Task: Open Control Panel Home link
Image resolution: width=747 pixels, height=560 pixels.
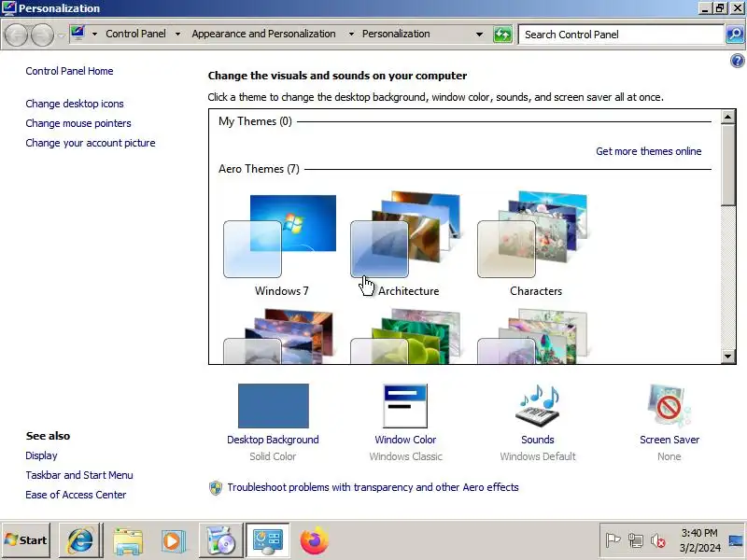Action: coord(69,71)
